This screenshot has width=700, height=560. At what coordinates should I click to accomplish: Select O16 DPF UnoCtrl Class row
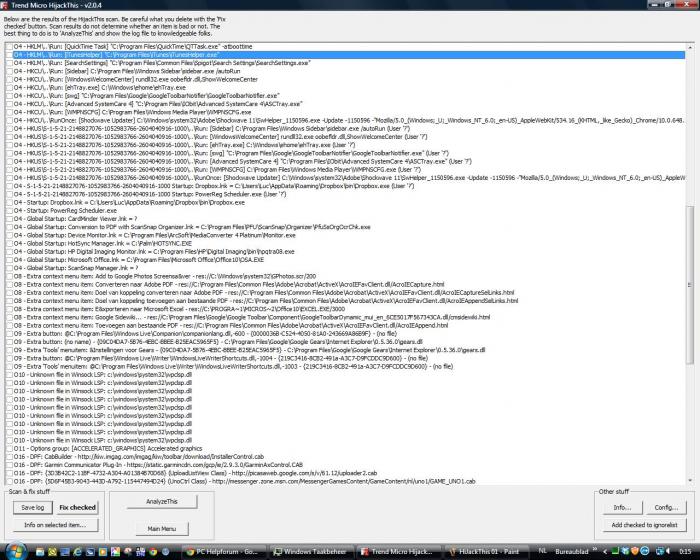click(x=244, y=481)
